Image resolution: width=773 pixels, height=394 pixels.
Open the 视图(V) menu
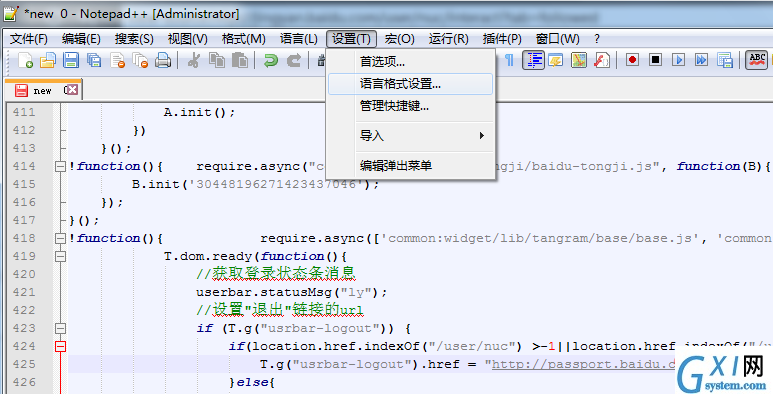[187, 39]
